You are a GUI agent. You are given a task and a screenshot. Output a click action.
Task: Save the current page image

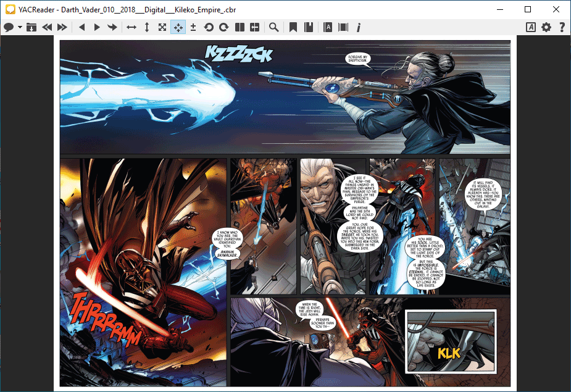(31, 27)
